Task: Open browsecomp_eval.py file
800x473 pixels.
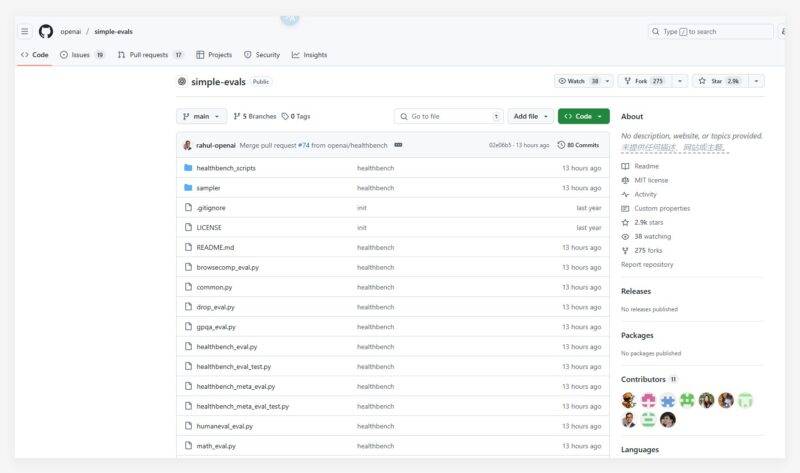Action: tap(228, 267)
